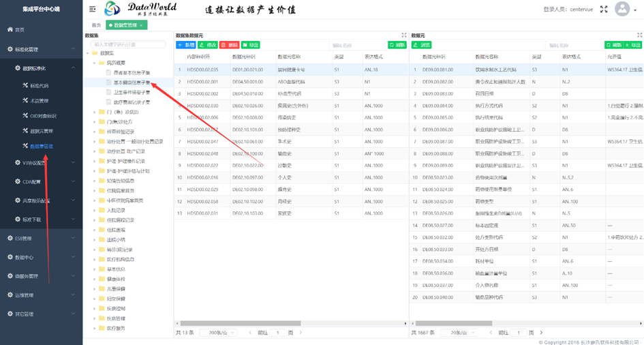644x345 pixels.
Task: Maximize the 数据元 panel
Action: point(639,35)
